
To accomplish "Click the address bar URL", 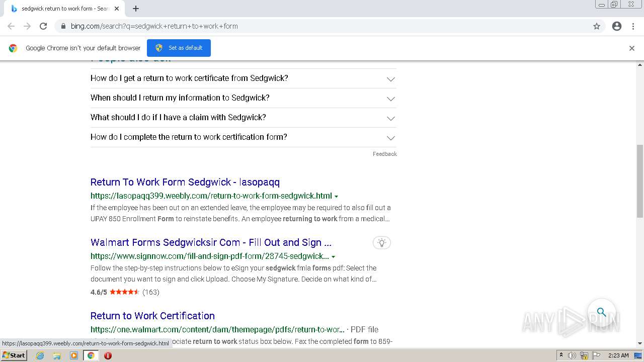I will (154, 26).
